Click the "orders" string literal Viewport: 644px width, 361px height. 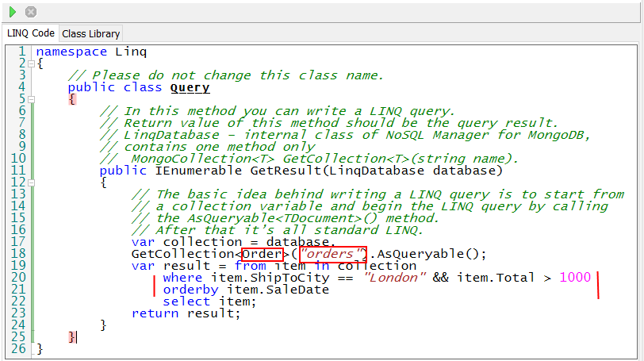(332, 254)
